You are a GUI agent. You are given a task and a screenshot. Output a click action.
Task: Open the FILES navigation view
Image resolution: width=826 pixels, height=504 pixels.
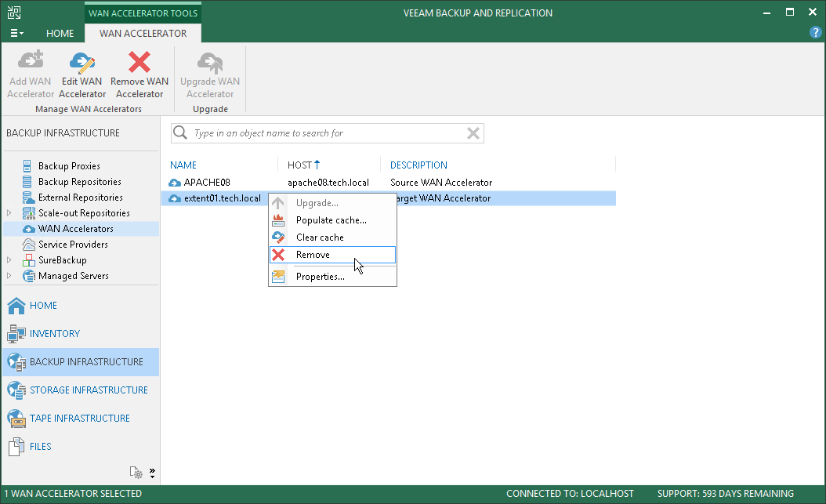pos(81,447)
